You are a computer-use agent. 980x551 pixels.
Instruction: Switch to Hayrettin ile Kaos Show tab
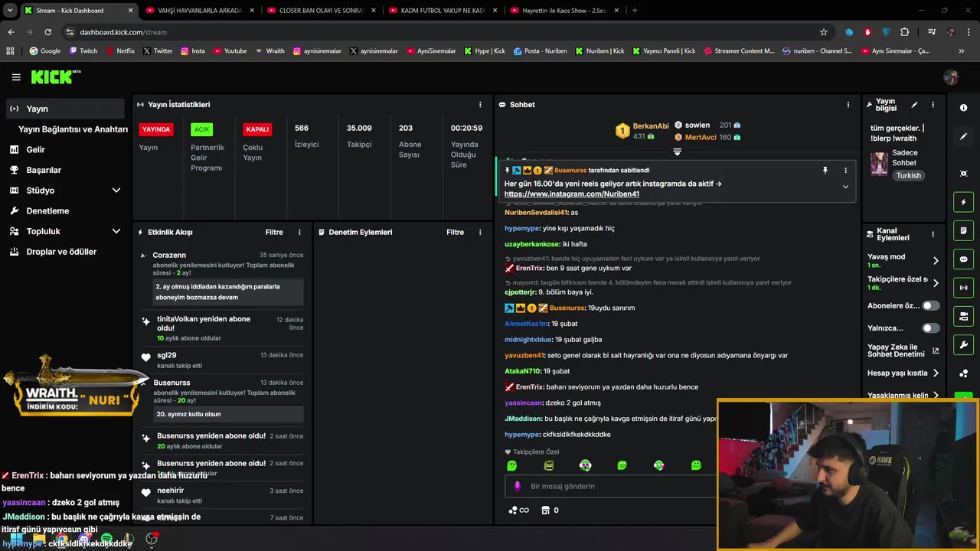point(564,11)
